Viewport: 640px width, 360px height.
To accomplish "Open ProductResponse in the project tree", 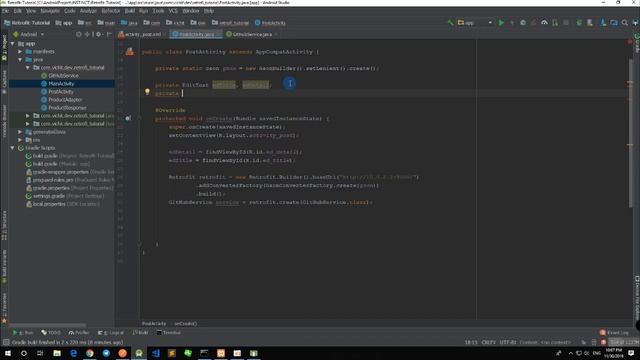I will tap(67, 108).
